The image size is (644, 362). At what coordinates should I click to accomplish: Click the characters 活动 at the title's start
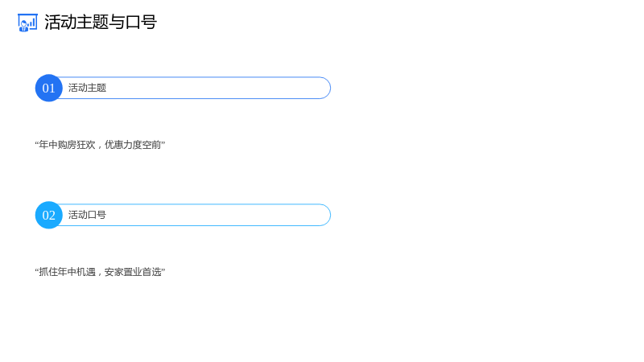pyautogui.click(x=60, y=23)
